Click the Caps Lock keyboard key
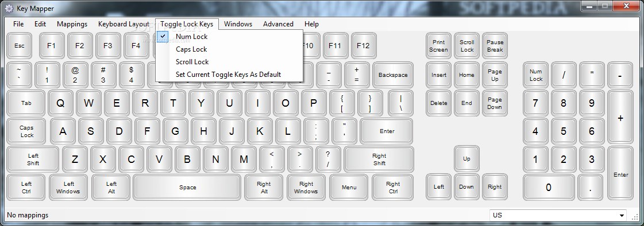The width and height of the screenshot is (644, 226). coord(27,131)
